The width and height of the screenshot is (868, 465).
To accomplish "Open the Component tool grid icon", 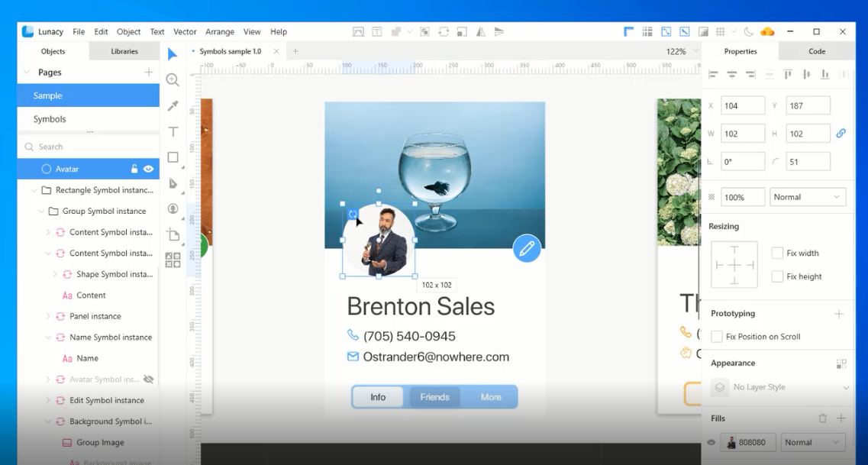I will [173, 260].
